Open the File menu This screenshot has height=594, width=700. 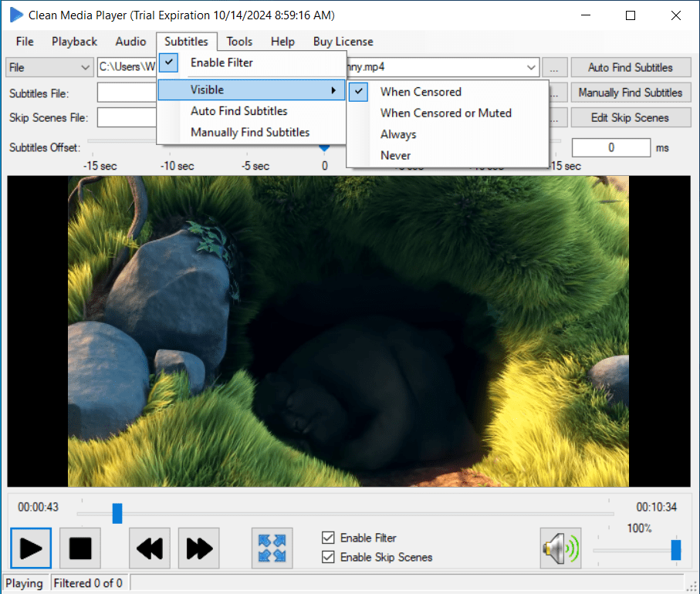click(25, 42)
